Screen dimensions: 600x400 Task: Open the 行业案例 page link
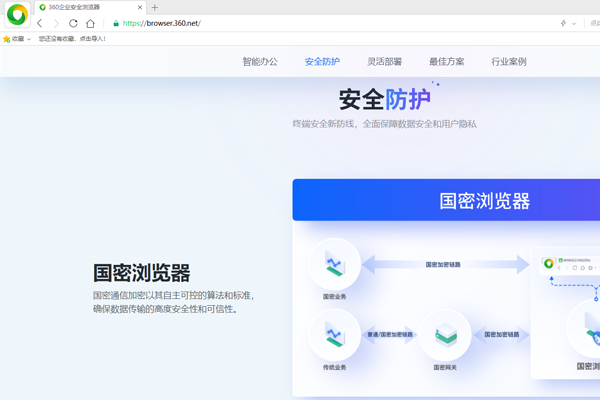click(508, 62)
